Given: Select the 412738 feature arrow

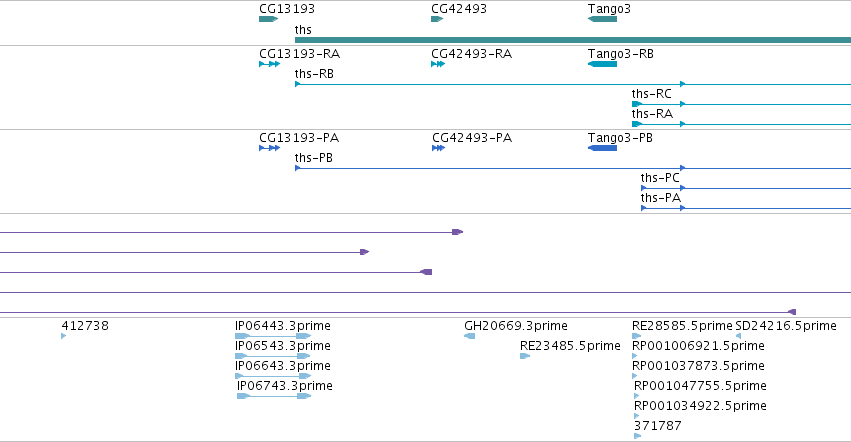Looking at the screenshot, I should (x=63, y=336).
